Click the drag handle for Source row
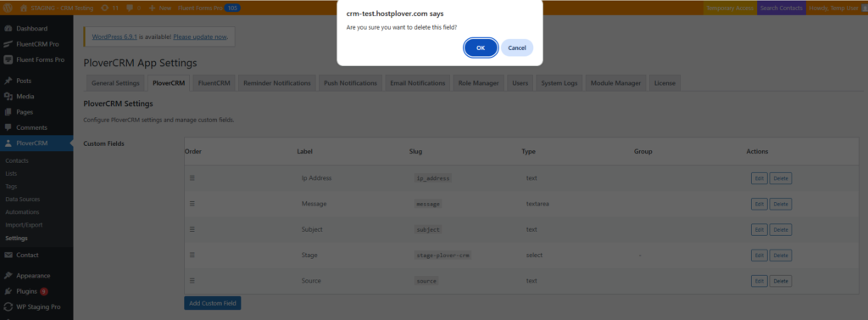Viewport: 868px width, 320px height. coord(192,280)
